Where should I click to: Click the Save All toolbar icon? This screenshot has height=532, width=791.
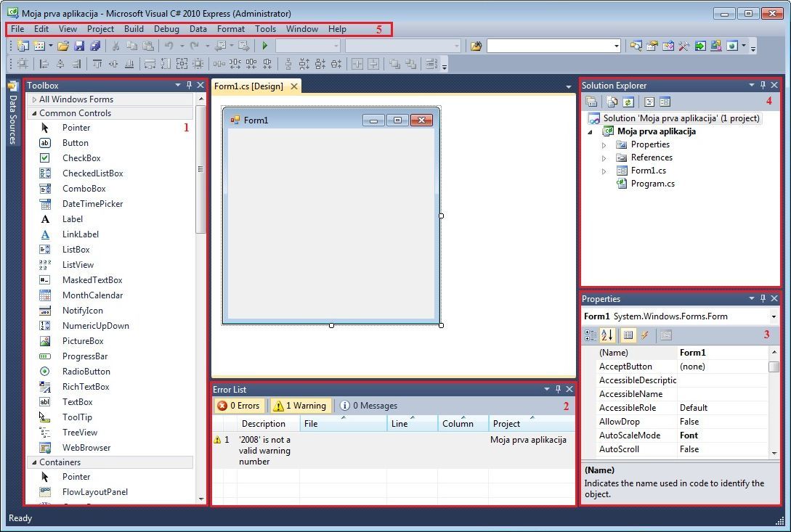coord(95,46)
